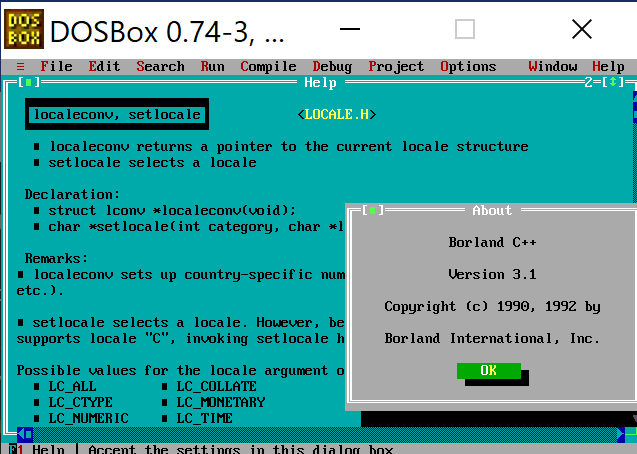Click 'setlocale selects a locale' bullet line
Screen dimensions: 637x454
click(152, 162)
